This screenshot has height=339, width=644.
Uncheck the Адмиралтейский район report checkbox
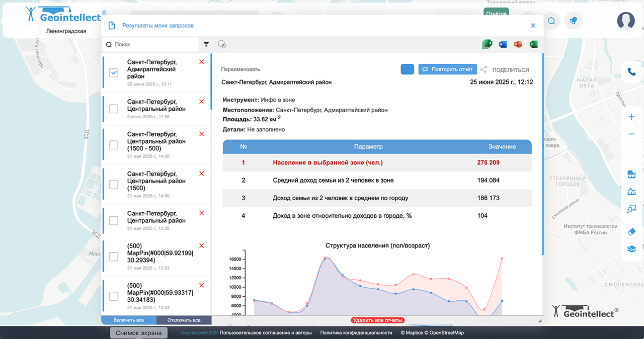pos(114,73)
